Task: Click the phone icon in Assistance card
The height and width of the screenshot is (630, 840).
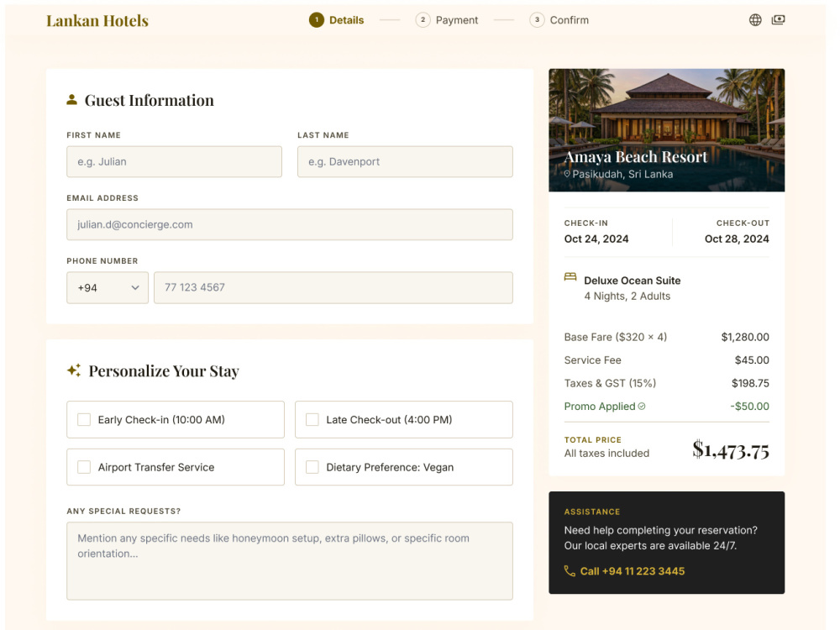Action: [x=570, y=571]
